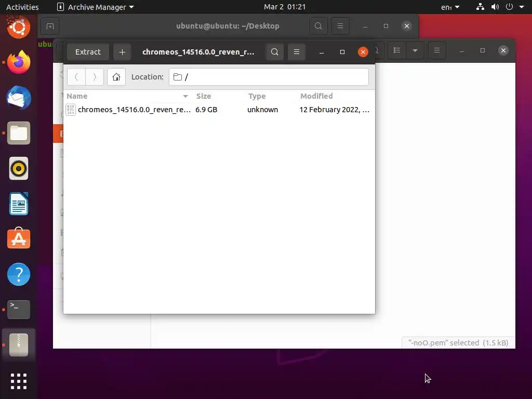The height and width of the screenshot is (399, 532).
Task: Sort by the Size column header
Action: [x=219, y=96]
